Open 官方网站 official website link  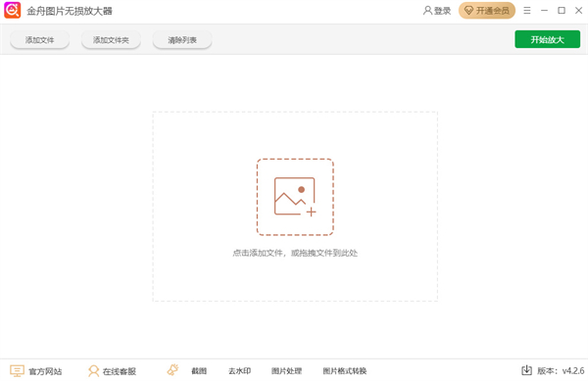tap(35, 371)
